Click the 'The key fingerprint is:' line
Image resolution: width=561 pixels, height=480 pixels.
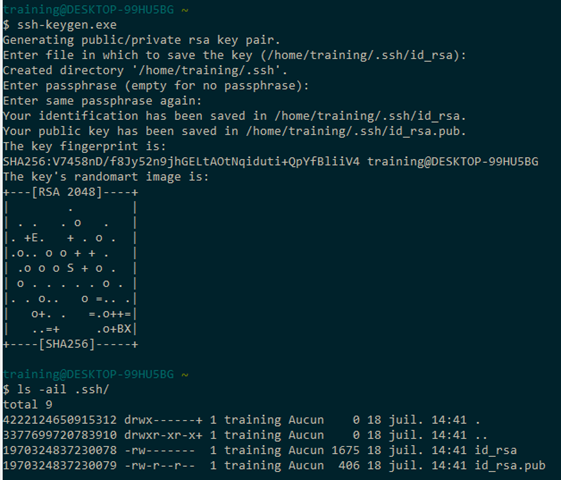(84, 146)
